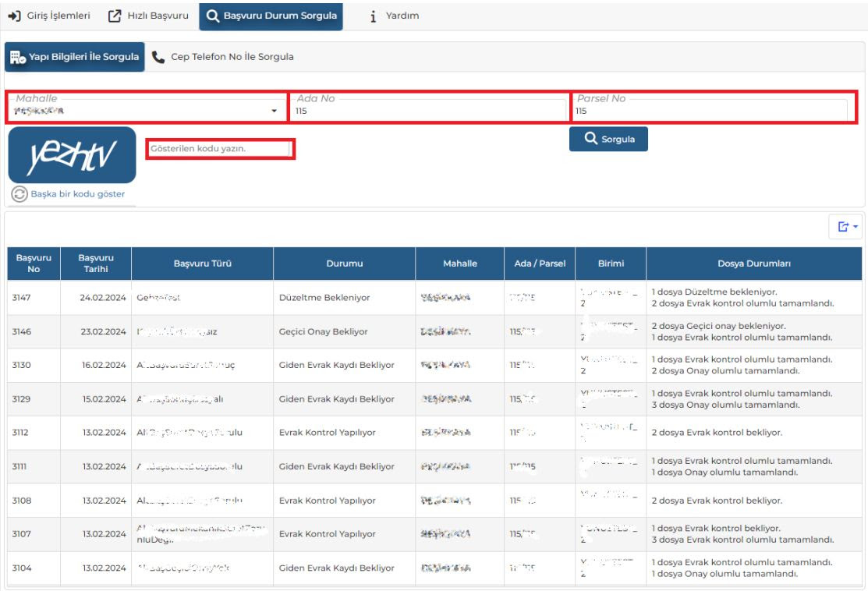Click the refresh captcha circular arrow icon

point(19,194)
